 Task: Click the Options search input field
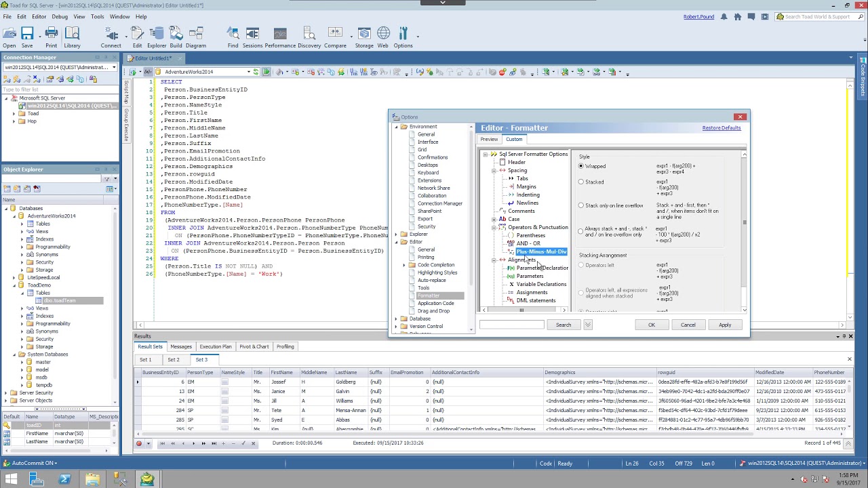pos(512,325)
